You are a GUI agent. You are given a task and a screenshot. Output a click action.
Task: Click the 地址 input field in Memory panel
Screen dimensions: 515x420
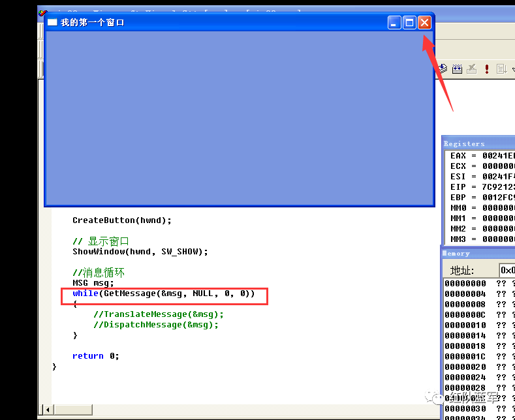(507, 271)
